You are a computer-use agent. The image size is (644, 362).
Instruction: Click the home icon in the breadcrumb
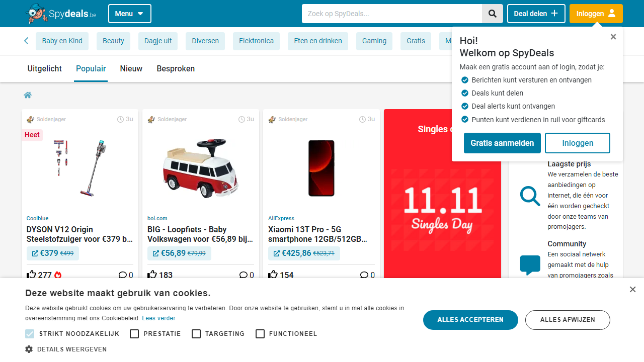point(28,95)
